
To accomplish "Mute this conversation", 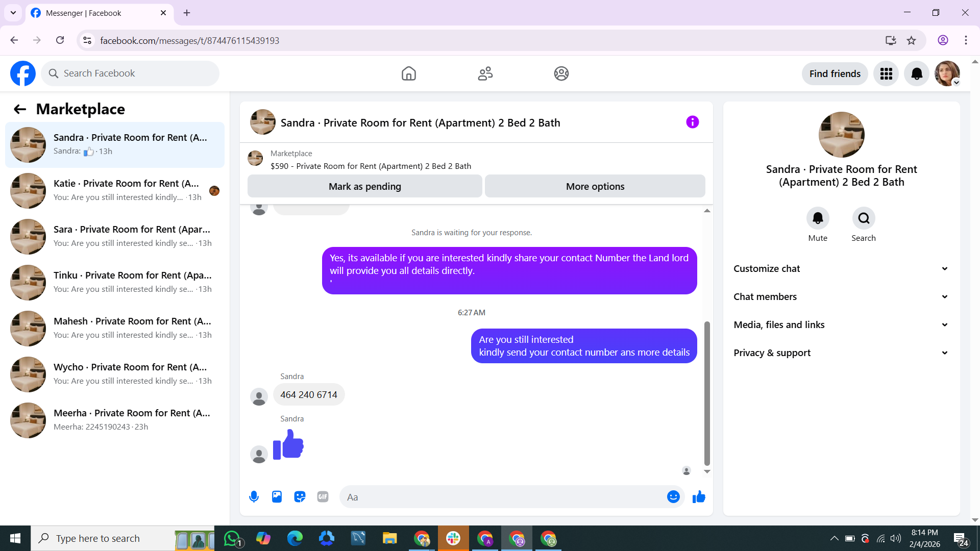I will click(818, 218).
